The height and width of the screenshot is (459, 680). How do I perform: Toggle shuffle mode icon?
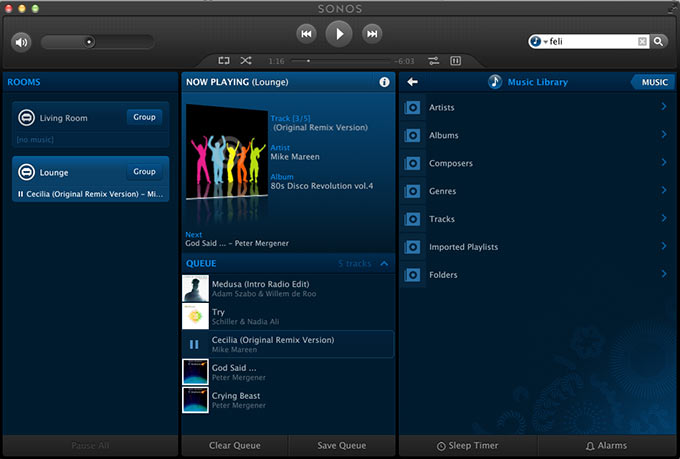coord(246,60)
